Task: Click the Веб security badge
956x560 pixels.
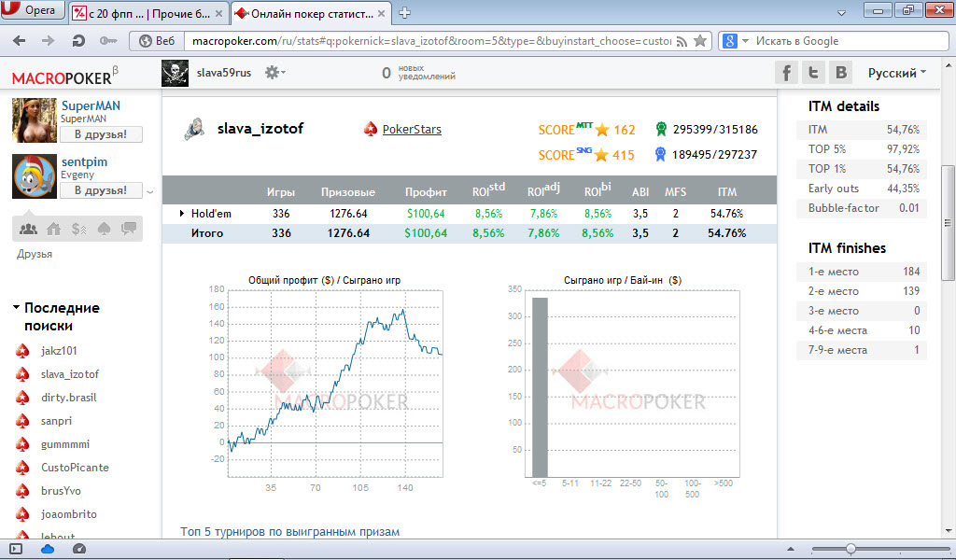Action: click(157, 41)
